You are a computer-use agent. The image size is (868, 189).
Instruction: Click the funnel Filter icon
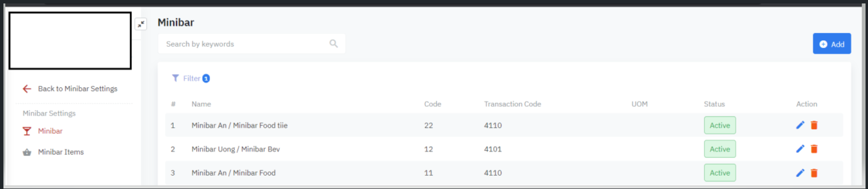click(x=175, y=78)
